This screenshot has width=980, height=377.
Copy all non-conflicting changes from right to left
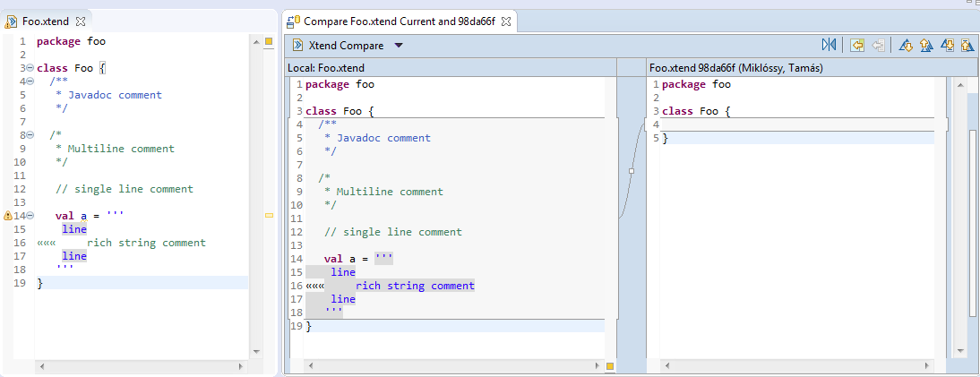click(x=857, y=45)
